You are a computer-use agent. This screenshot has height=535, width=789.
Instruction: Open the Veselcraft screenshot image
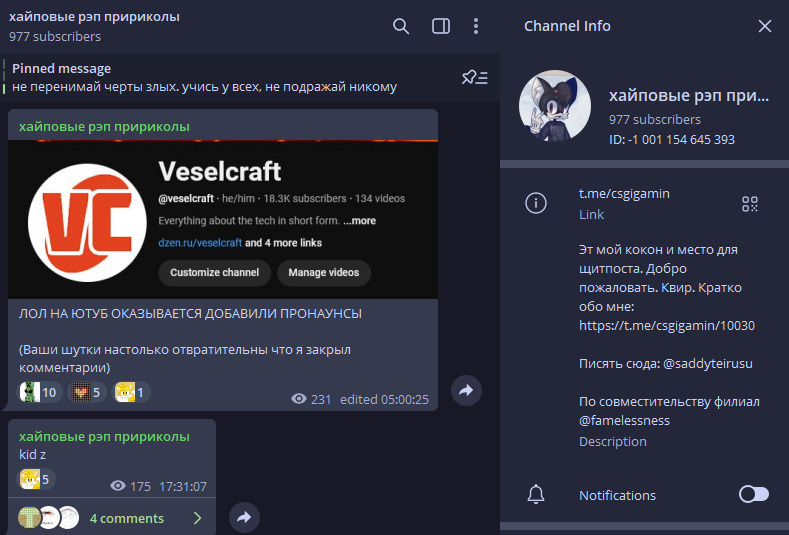(223, 219)
